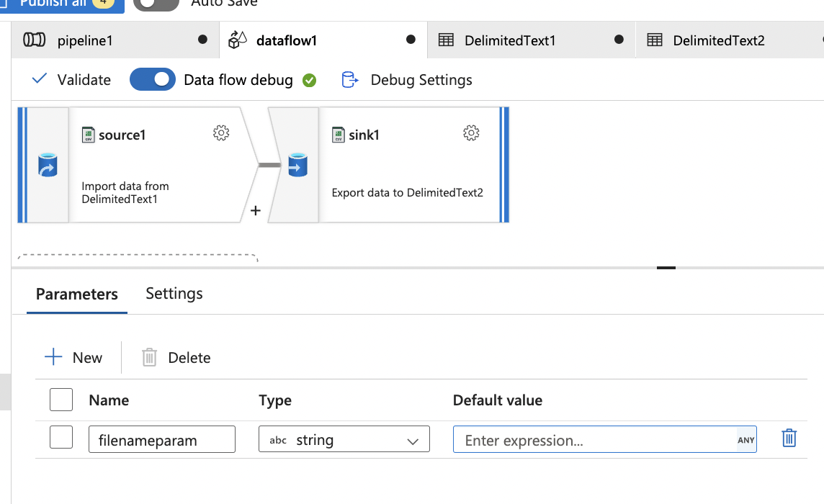Click the source1 settings gear icon

click(x=221, y=133)
